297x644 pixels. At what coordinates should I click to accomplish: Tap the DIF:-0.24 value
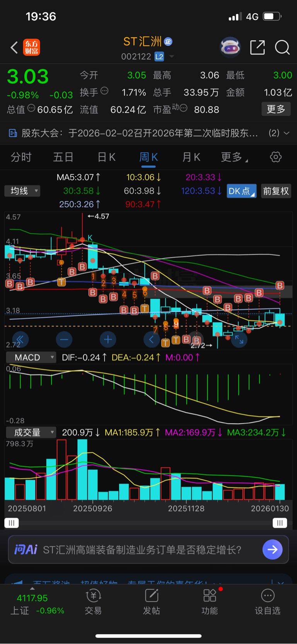click(x=84, y=357)
